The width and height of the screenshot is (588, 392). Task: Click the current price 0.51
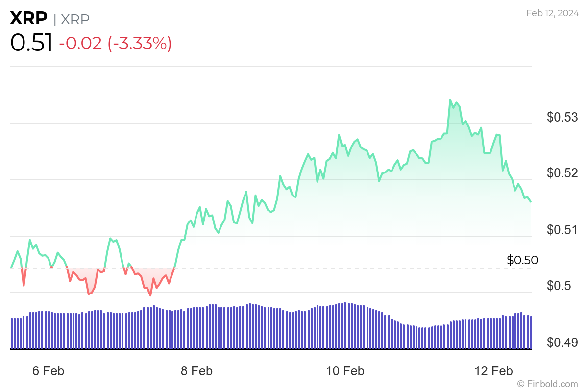31,43
